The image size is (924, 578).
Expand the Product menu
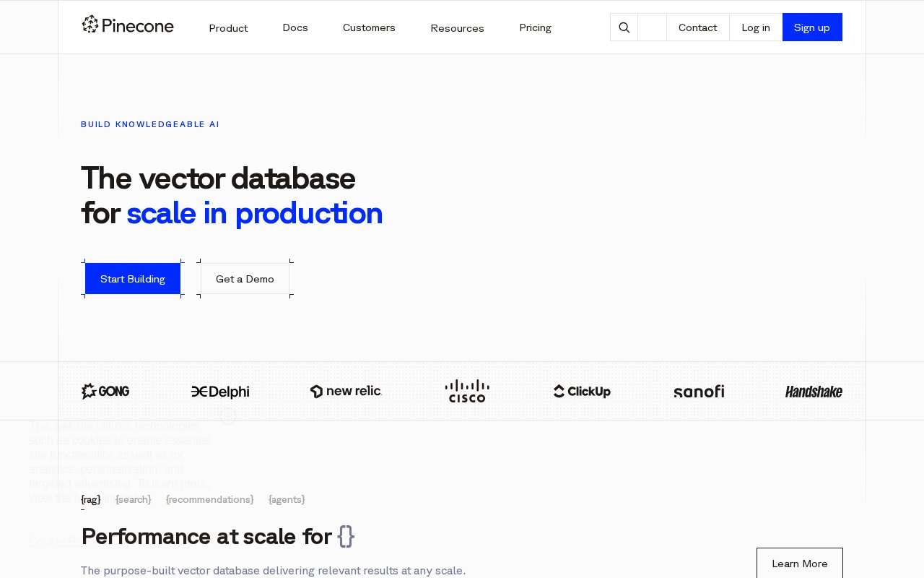(228, 28)
